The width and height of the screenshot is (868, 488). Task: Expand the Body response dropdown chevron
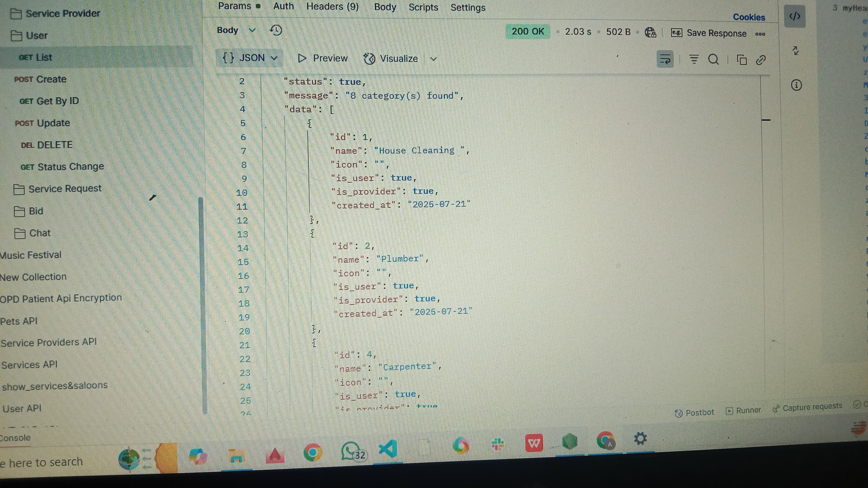coord(252,30)
